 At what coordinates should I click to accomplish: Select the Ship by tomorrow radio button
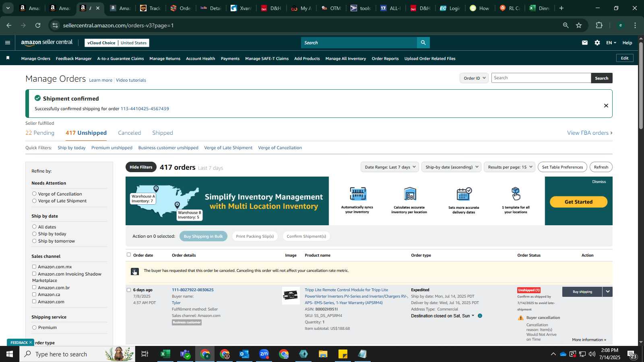tap(34, 241)
